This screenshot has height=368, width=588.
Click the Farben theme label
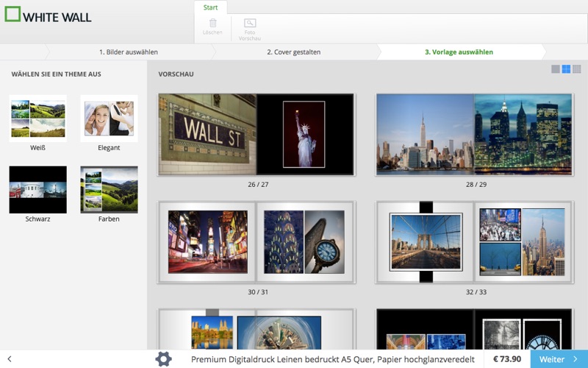coord(109,219)
